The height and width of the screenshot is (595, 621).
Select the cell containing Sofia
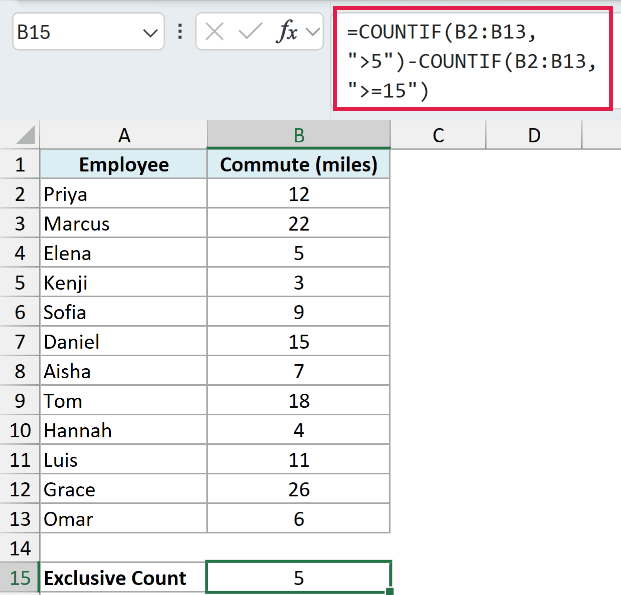(x=124, y=312)
